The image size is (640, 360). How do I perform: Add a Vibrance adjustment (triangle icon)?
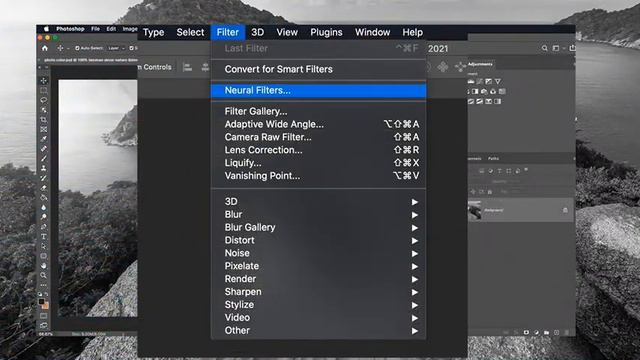tap(498, 82)
